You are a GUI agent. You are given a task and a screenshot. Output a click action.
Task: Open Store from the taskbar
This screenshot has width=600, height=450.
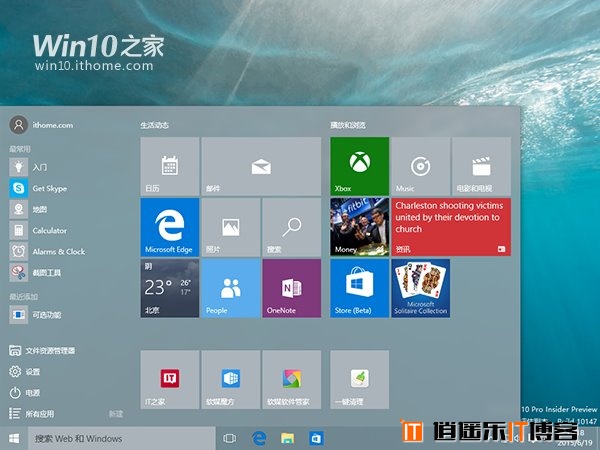click(316, 439)
